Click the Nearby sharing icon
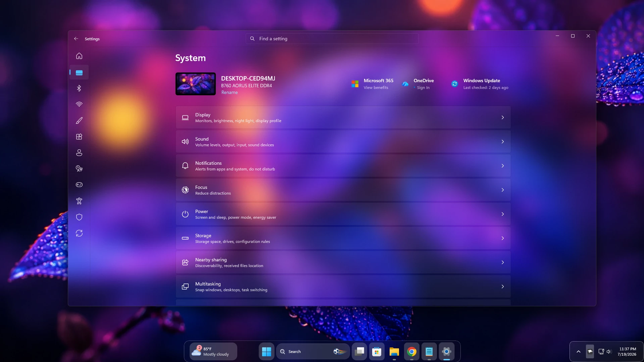Screen dimensions: 644x362 coord(185,262)
